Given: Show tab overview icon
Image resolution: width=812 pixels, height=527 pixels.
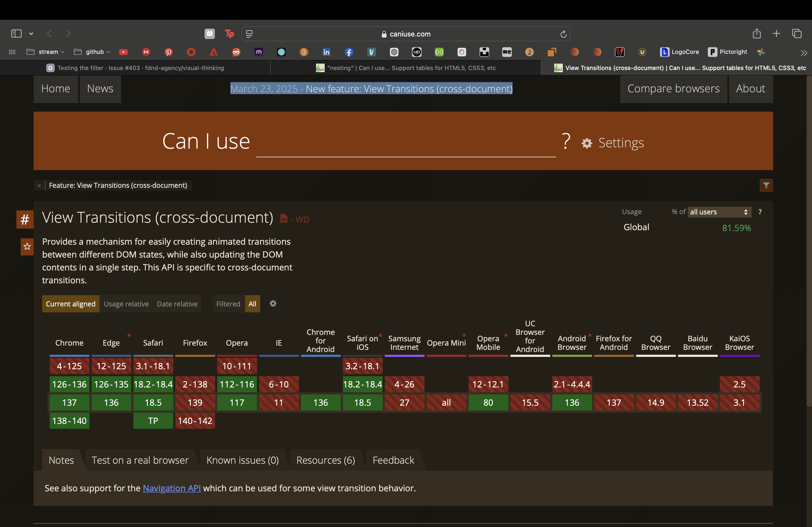Looking at the screenshot, I should pos(797,33).
